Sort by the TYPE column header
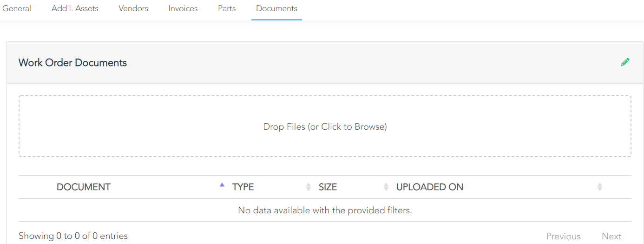Screen dimensions: 644x244 (x=243, y=187)
